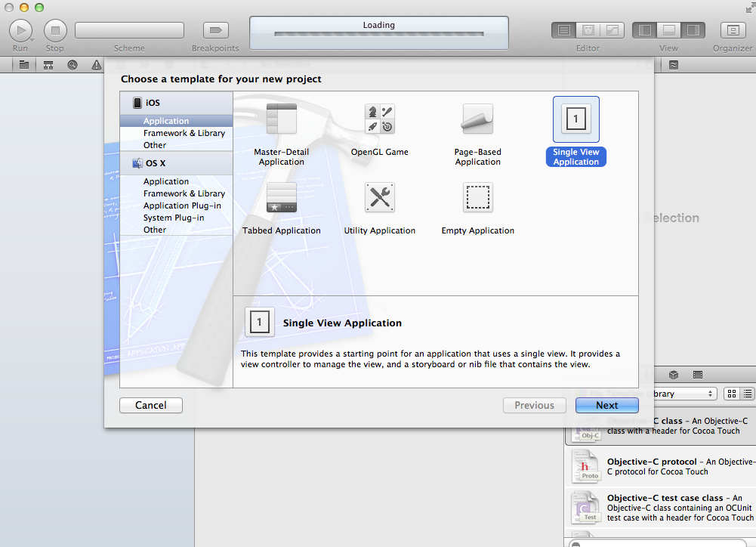Toggle the Utilities pane view button
Viewport: 756px width, 547px height.
point(693,30)
